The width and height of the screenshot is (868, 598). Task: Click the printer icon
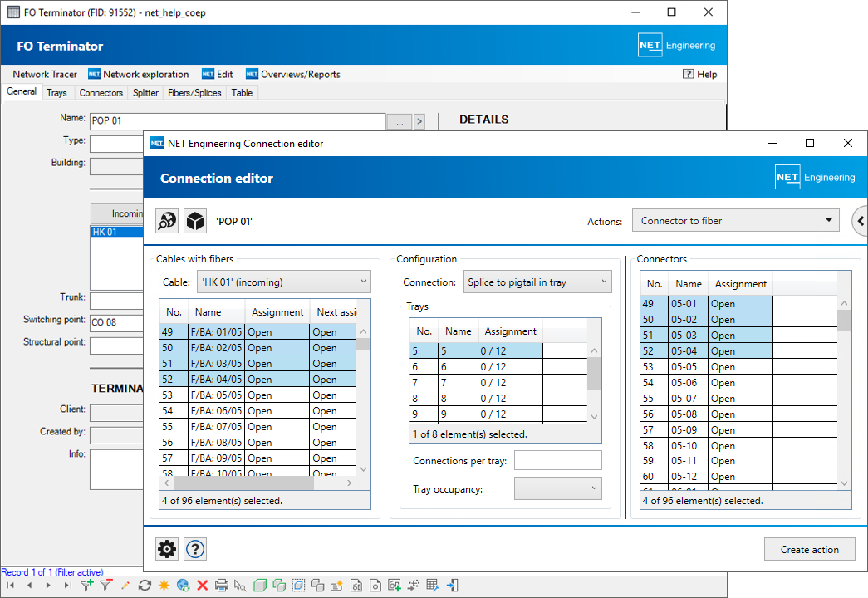222,586
